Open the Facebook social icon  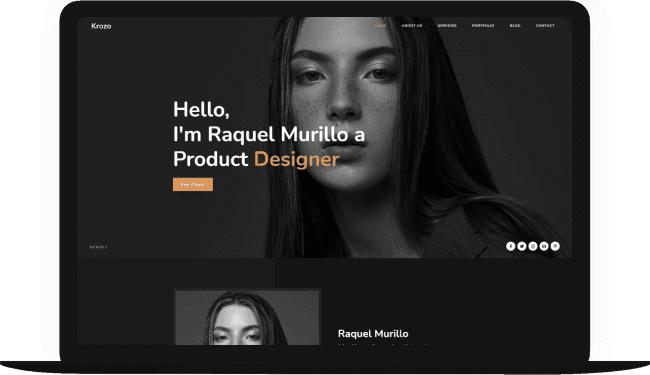510,246
